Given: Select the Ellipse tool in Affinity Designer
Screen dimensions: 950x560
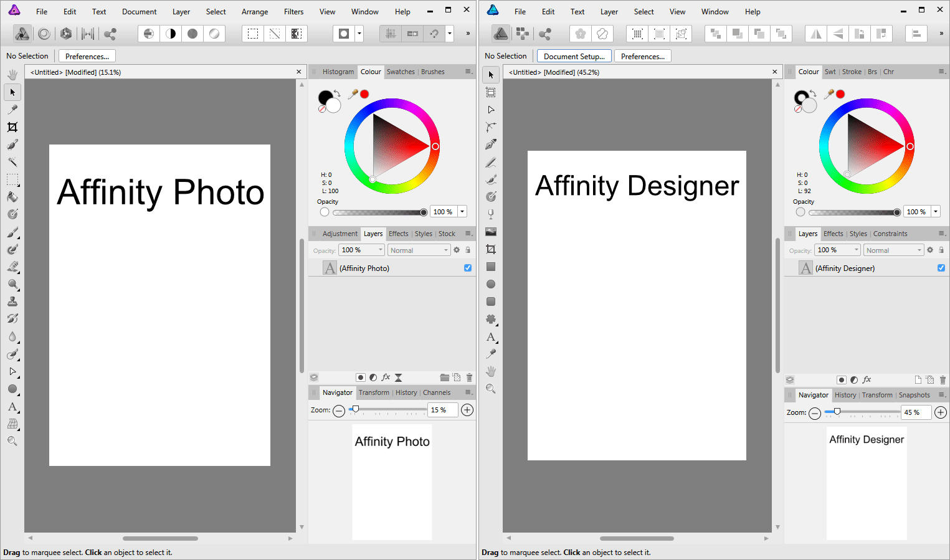Looking at the screenshot, I should coord(491,284).
